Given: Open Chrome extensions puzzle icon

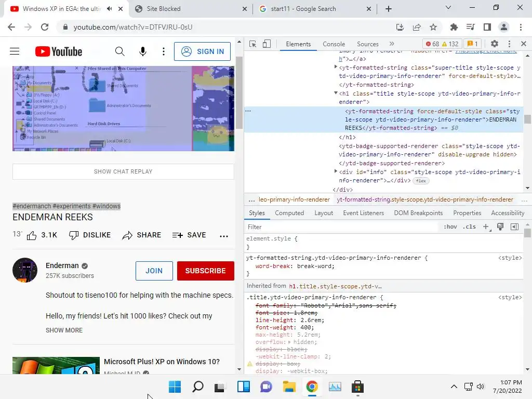Looking at the screenshot, I should point(454,27).
